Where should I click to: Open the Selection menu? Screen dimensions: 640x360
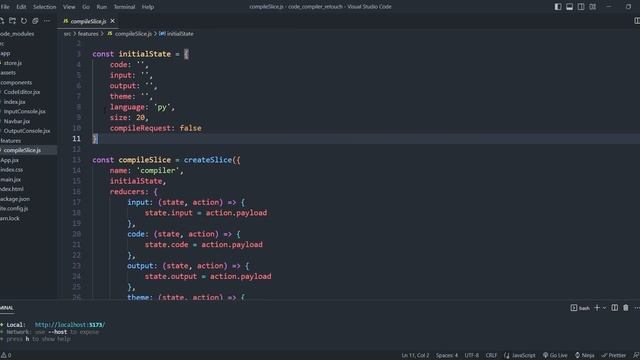[x=44, y=7]
